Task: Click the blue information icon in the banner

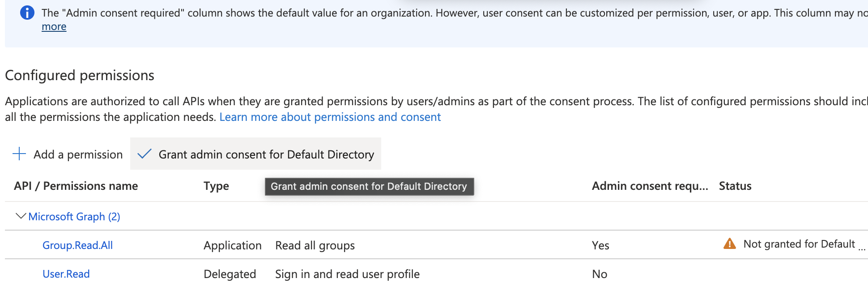Action: pos(27,13)
